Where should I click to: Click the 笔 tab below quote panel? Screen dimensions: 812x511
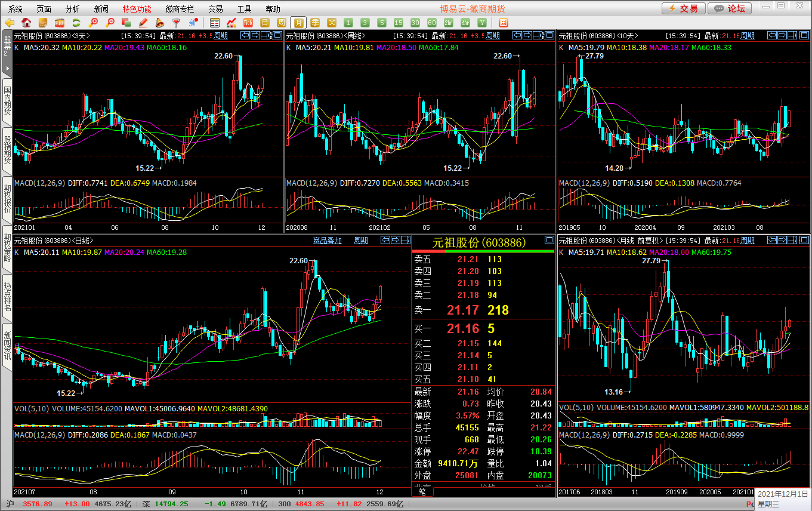[422, 492]
